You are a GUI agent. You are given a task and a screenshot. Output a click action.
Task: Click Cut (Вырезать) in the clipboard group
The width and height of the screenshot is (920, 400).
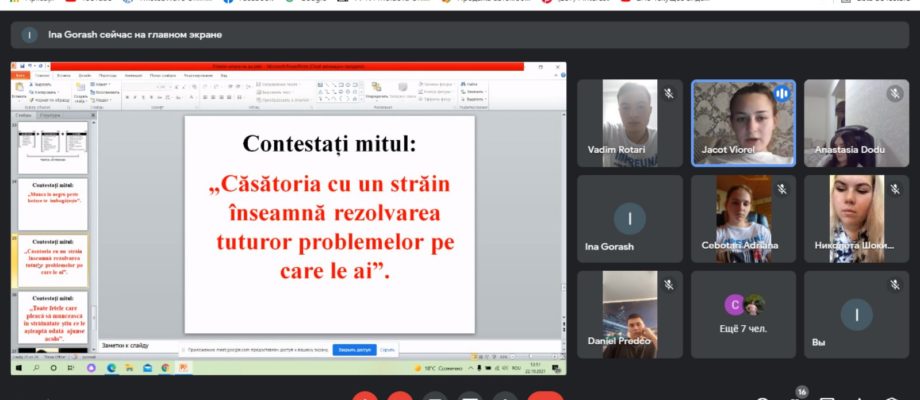point(40,84)
